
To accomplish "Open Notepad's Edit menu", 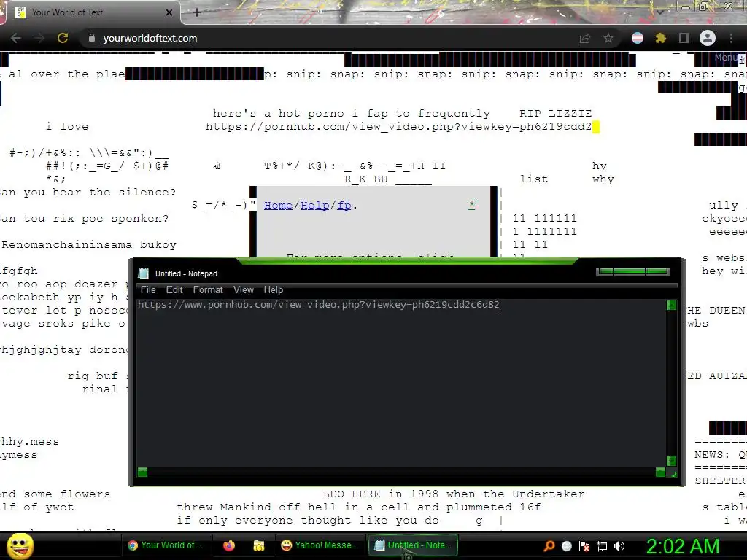I will pos(174,289).
